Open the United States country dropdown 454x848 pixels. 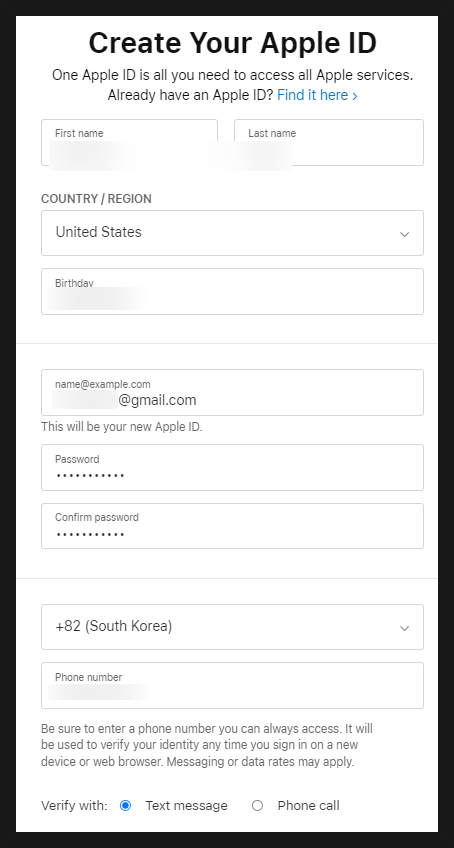tap(232, 233)
